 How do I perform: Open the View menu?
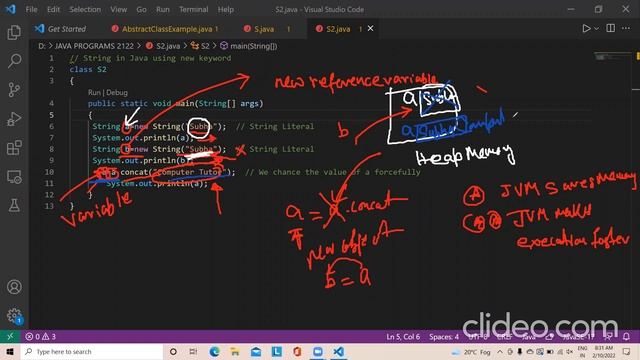(118, 9)
